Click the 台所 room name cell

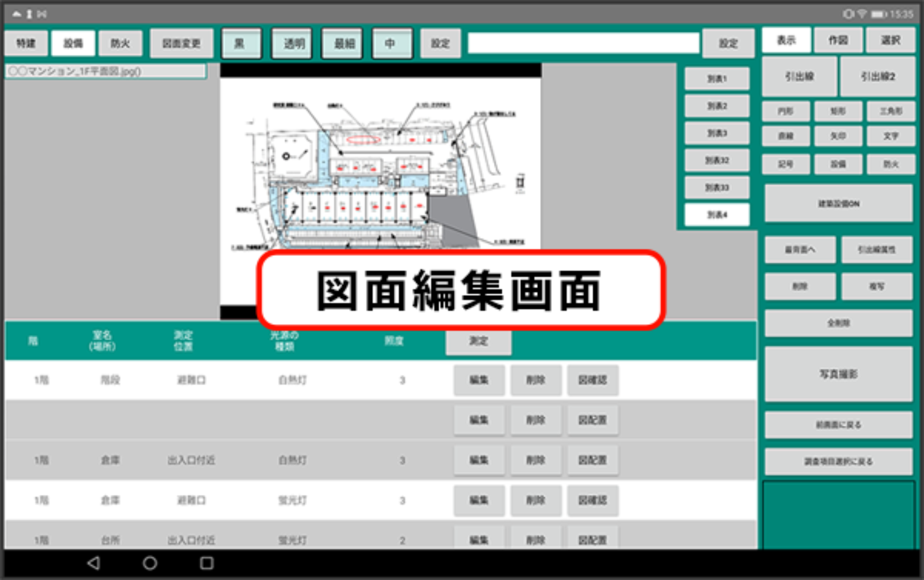click(x=110, y=540)
